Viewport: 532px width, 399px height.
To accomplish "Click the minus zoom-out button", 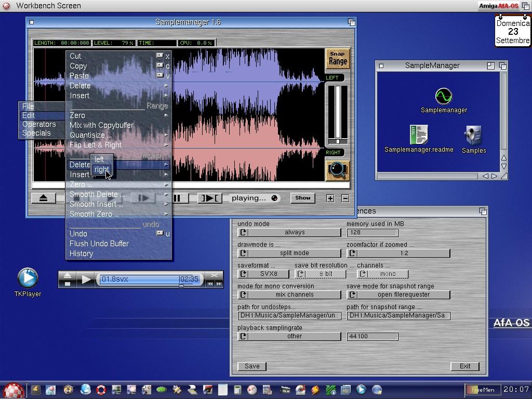I will point(345,198).
